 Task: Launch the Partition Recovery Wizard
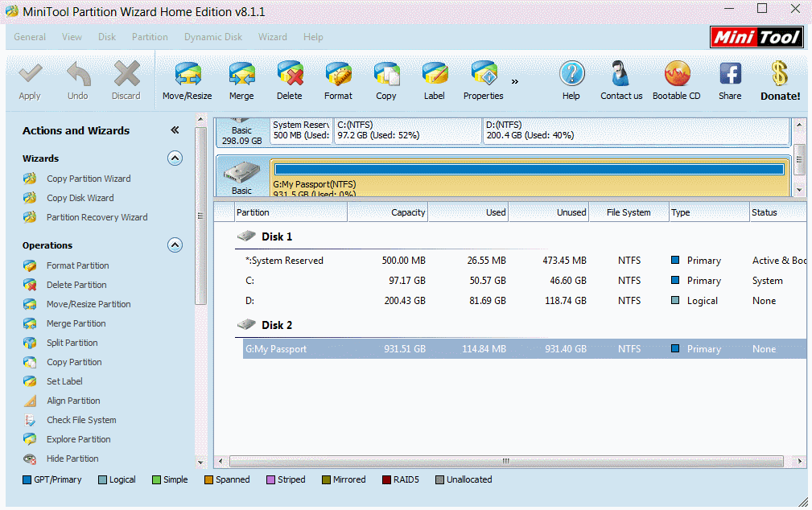point(97,217)
